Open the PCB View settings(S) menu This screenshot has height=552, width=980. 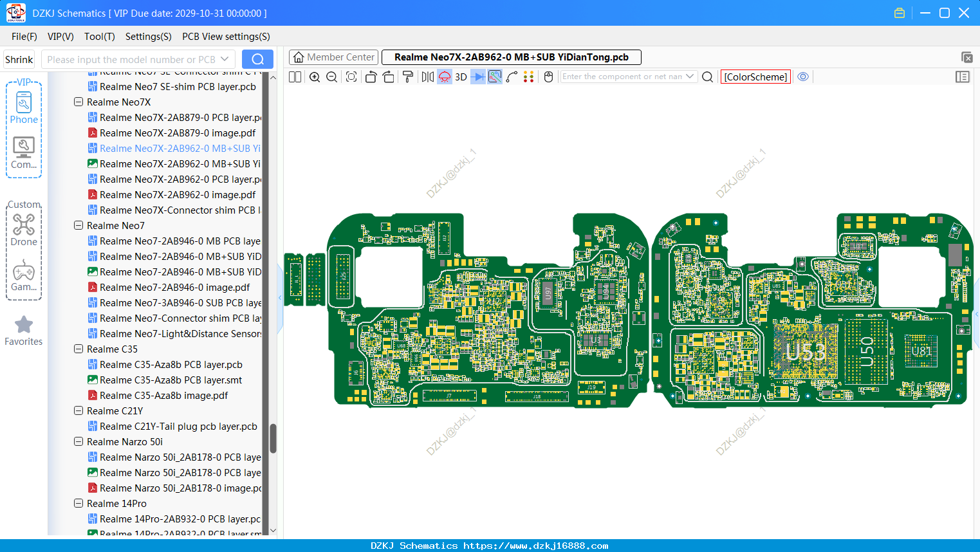tap(226, 37)
